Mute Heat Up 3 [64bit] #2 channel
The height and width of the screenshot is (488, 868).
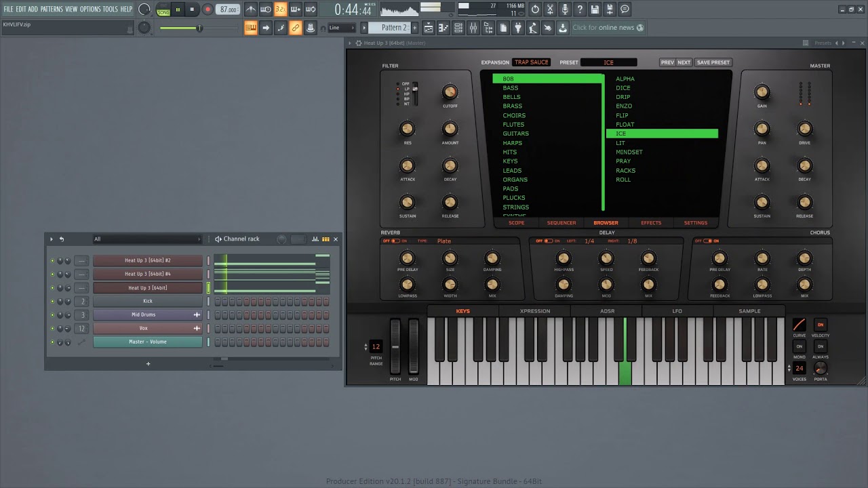52,261
